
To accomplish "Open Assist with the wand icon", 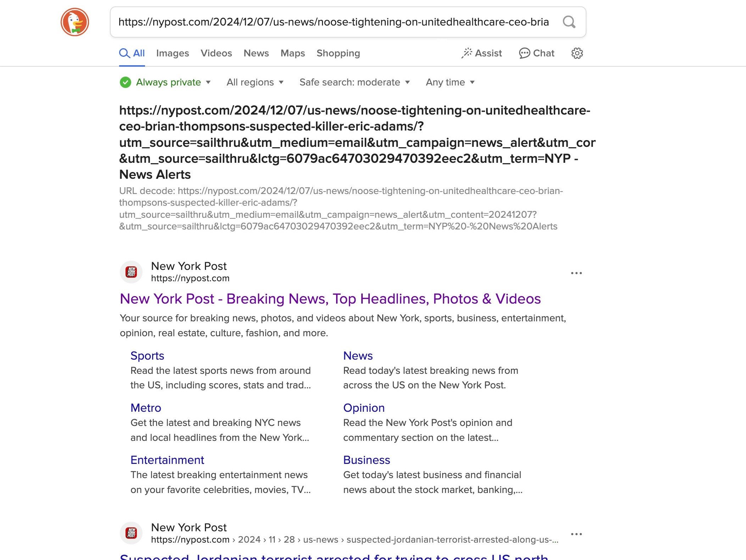I will [481, 53].
